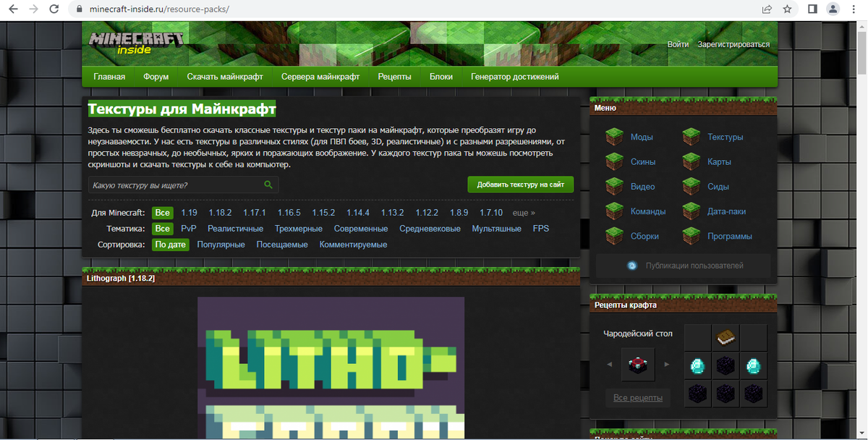This screenshot has width=868, height=440.
Task: Filter textures by version 1.12.2
Action: click(427, 213)
